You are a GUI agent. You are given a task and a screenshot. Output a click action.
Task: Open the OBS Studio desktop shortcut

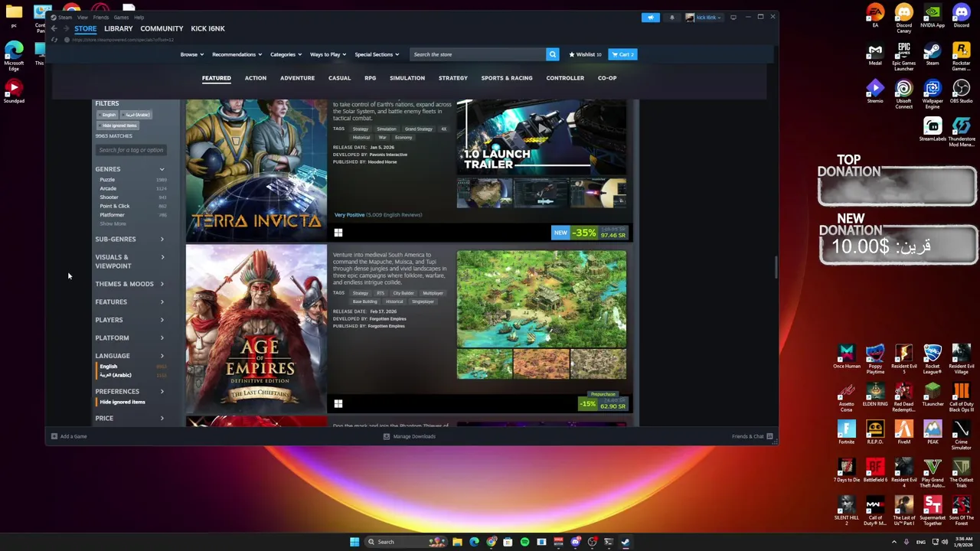pyautogui.click(x=961, y=92)
